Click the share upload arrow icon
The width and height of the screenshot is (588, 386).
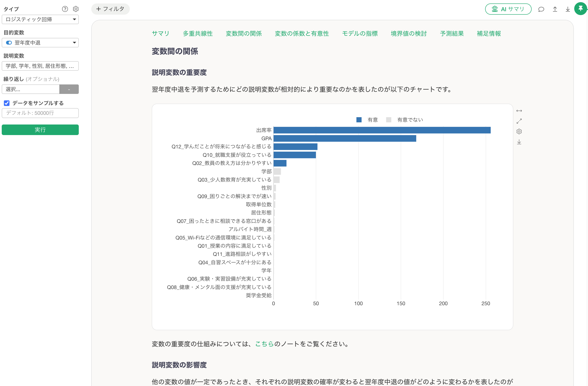555,9
